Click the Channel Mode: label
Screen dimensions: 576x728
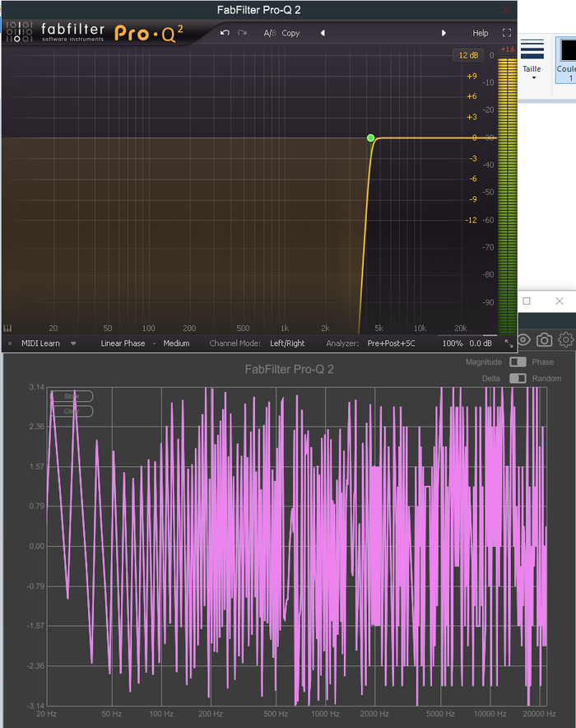(x=235, y=343)
